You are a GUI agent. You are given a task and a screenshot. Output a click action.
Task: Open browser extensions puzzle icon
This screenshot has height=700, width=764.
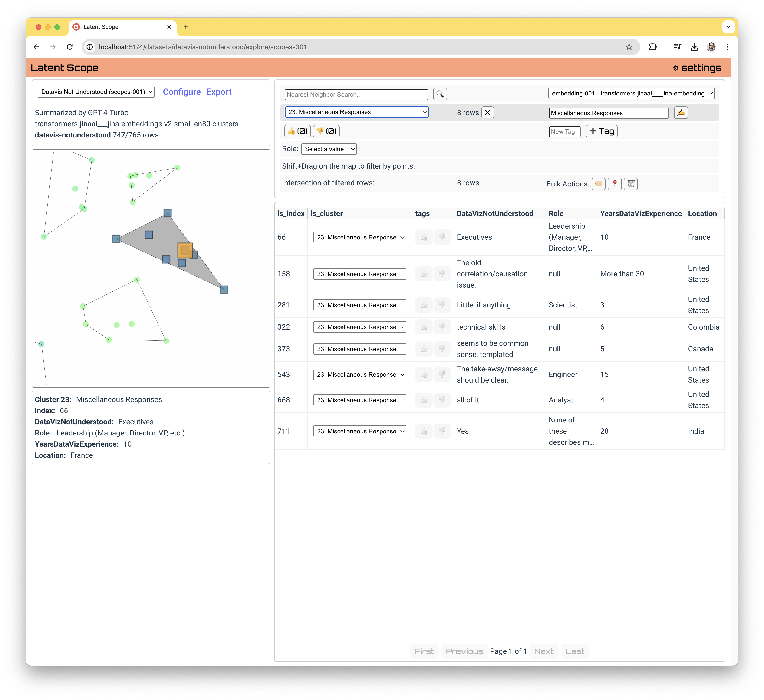652,47
